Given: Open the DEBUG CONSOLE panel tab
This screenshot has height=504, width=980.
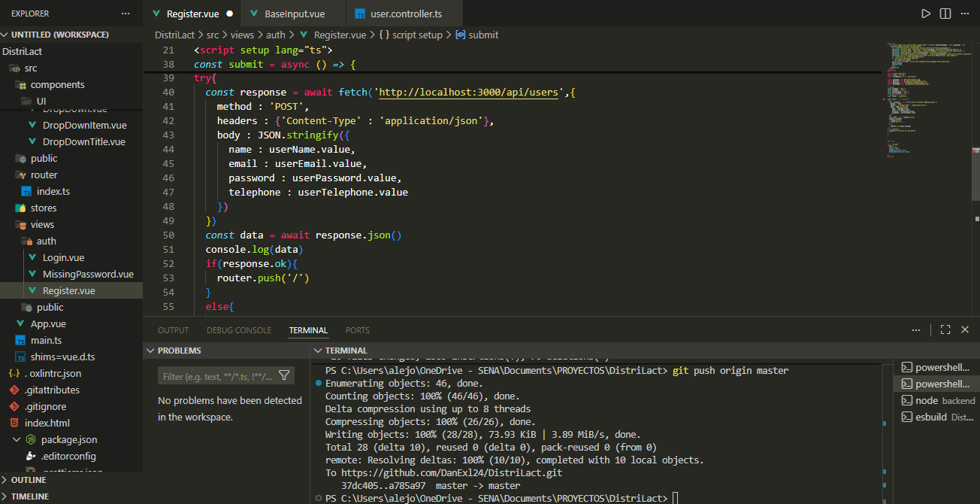Looking at the screenshot, I should click(x=238, y=330).
